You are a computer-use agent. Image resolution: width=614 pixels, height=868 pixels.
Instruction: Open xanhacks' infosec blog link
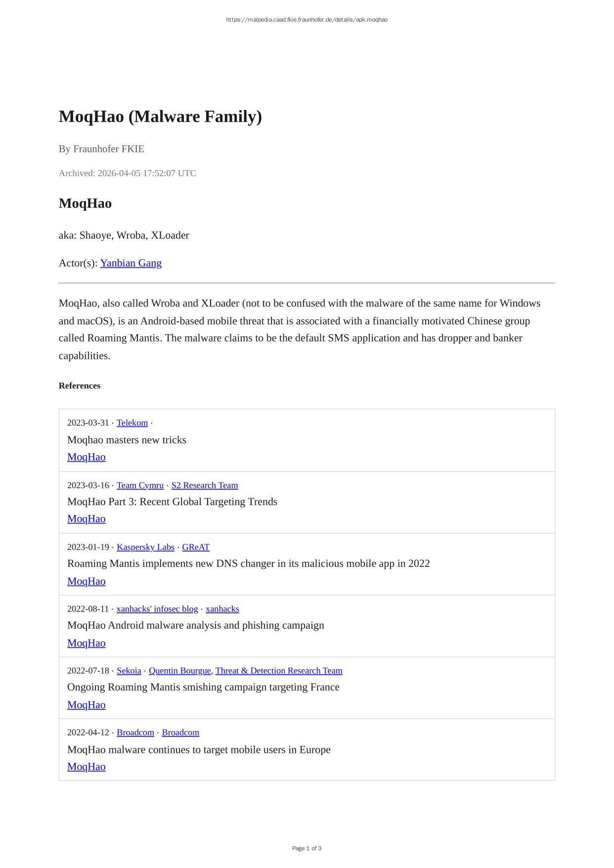pyautogui.click(x=157, y=609)
